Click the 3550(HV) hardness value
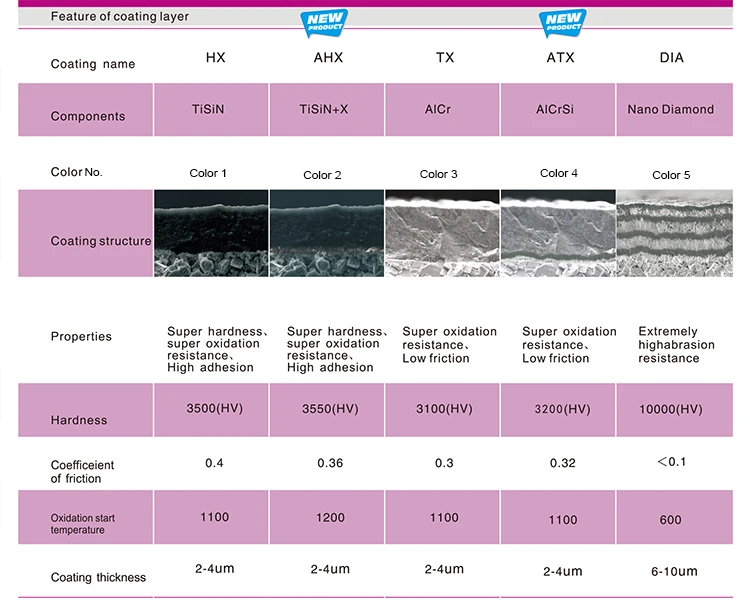This screenshot has width=750, height=608. click(330, 409)
